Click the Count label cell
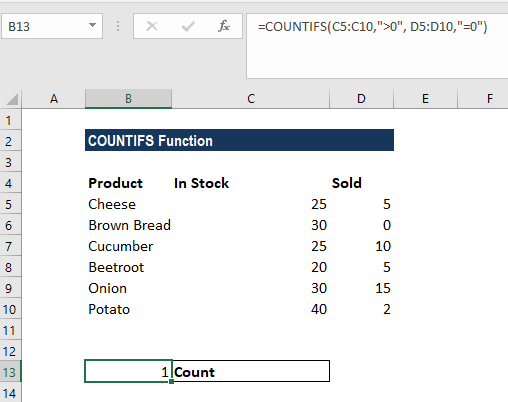The image size is (508, 402). pyautogui.click(x=251, y=371)
